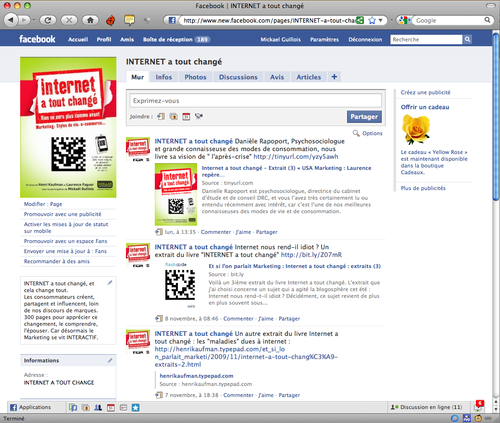
Task: Edit the page description with pencil icon
Action: click(110, 283)
